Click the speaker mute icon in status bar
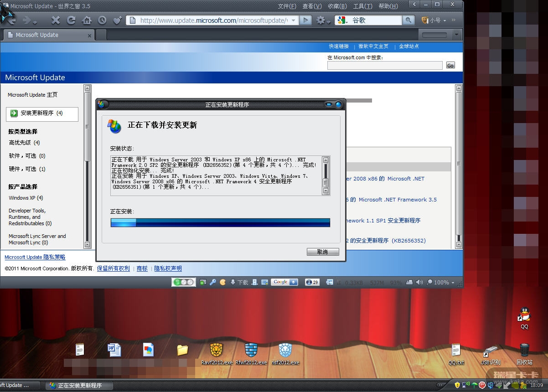 point(419,282)
